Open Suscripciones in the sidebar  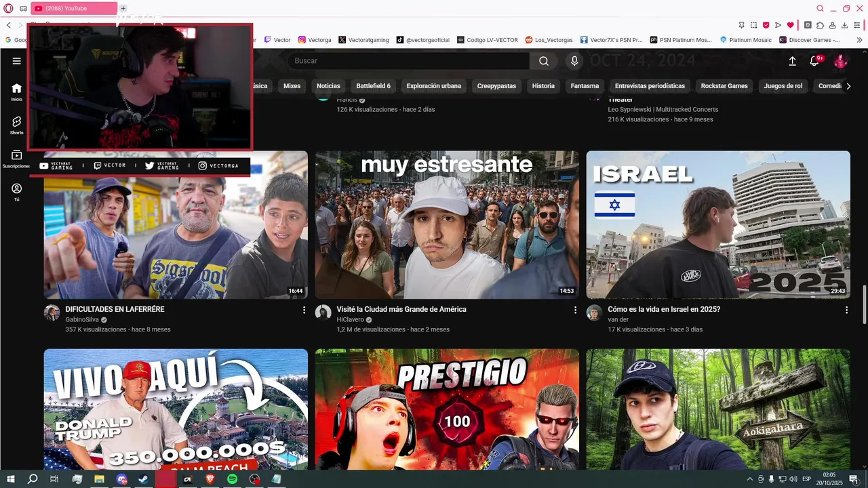coord(16,159)
